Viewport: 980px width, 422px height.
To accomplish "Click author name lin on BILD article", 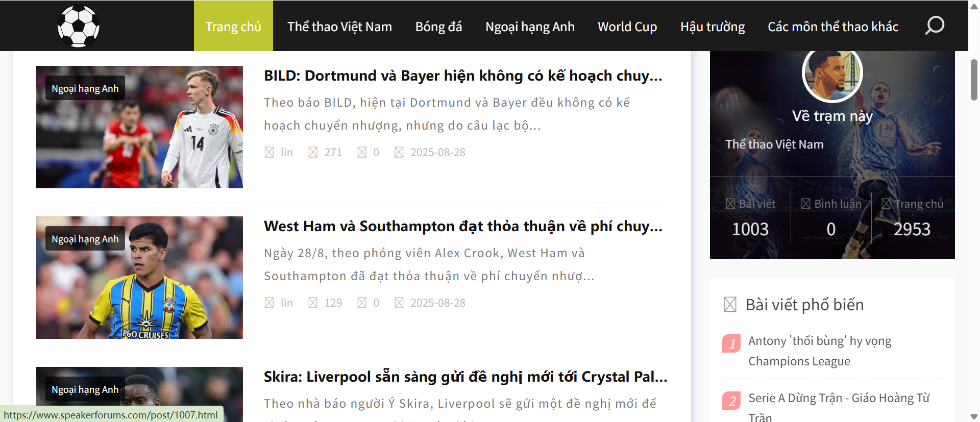I will click(x=287, y=152).
